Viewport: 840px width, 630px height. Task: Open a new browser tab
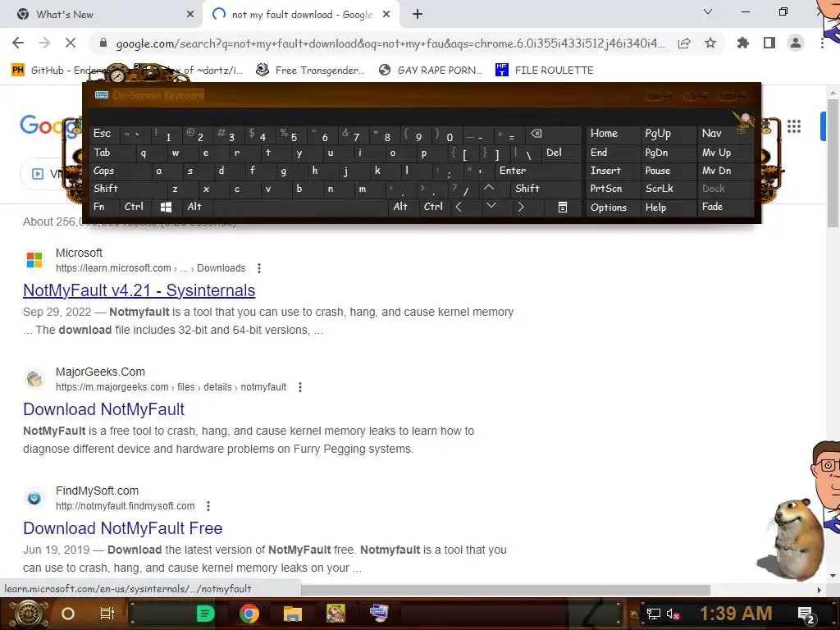click(x=418, y=15)
